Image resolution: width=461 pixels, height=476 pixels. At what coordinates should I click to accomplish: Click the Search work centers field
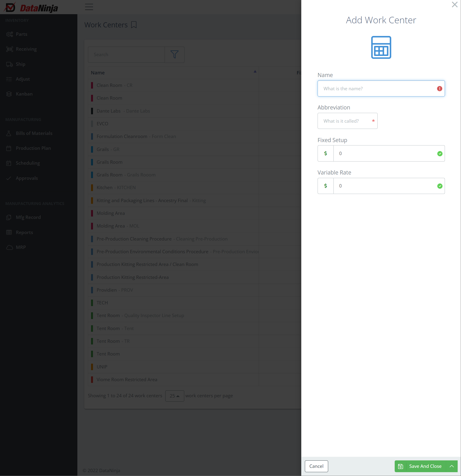pyautogui.click(x=126, y=55)
